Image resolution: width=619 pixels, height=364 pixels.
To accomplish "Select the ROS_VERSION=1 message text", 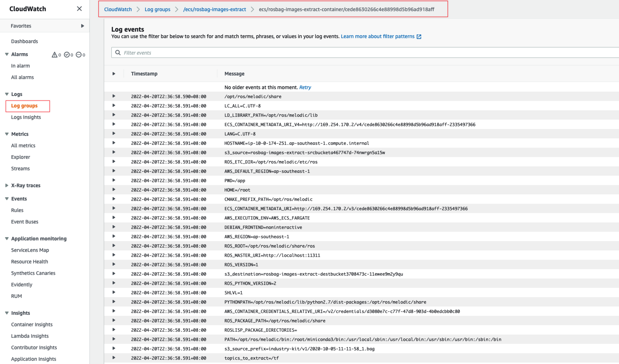I will coord(241,265).
